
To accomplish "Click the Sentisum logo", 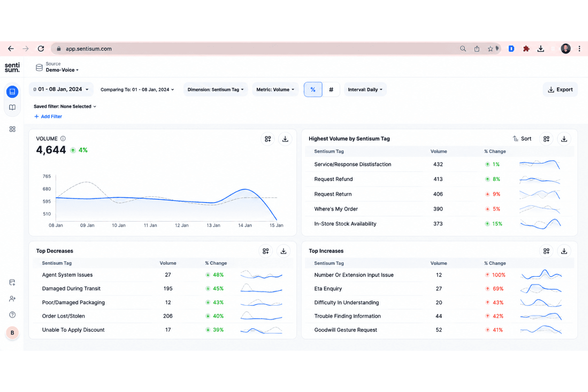I will (12, 67).
